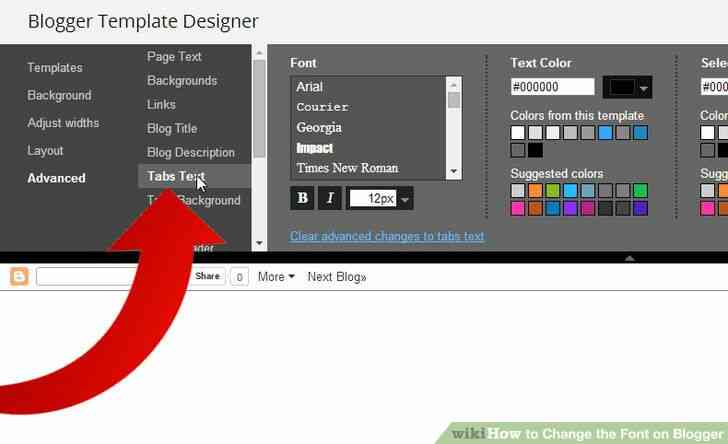Click the navbar search input field
This screenshot has width=728, height=444.
point(88,277)
